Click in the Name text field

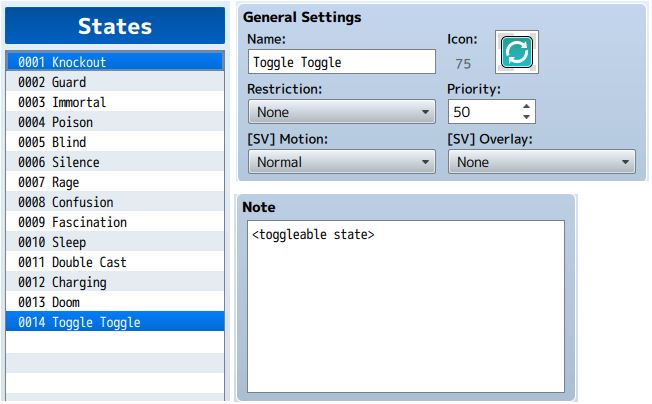342,62
